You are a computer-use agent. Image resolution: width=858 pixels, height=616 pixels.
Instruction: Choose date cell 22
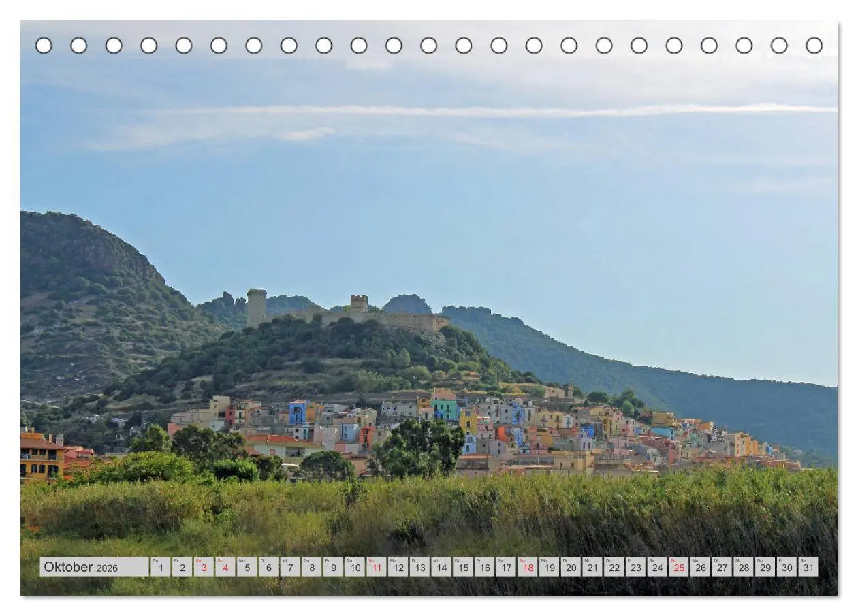click(614, 567)
